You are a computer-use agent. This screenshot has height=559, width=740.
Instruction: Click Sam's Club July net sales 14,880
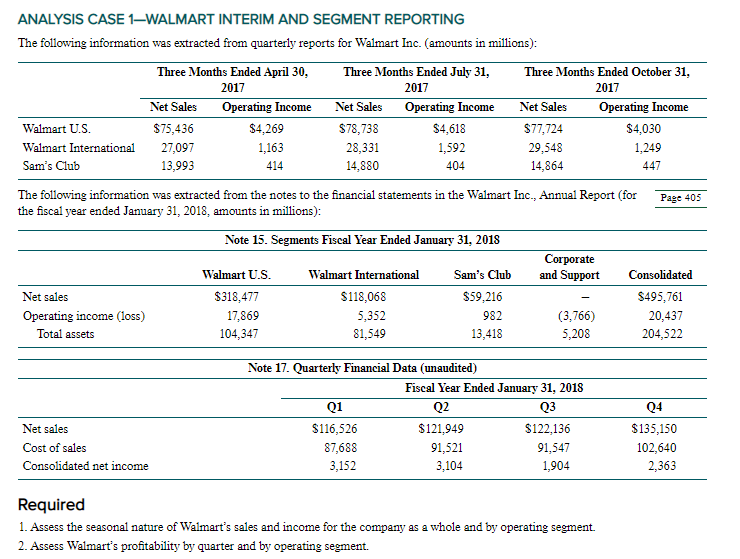click(x=362, y=166)
